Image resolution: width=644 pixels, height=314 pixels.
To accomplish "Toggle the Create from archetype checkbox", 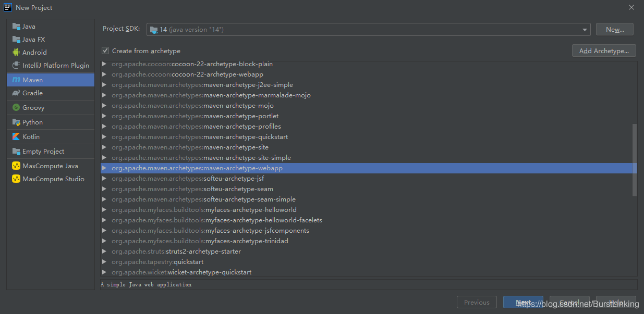I will coord(105,51).
